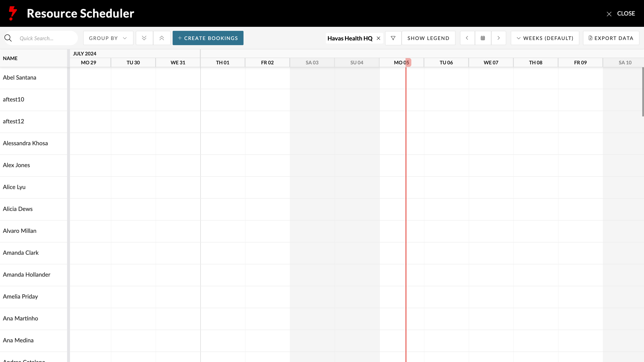Open the calendar date picker icon
Screen dimensions: 644x362
tap(483, 38)
